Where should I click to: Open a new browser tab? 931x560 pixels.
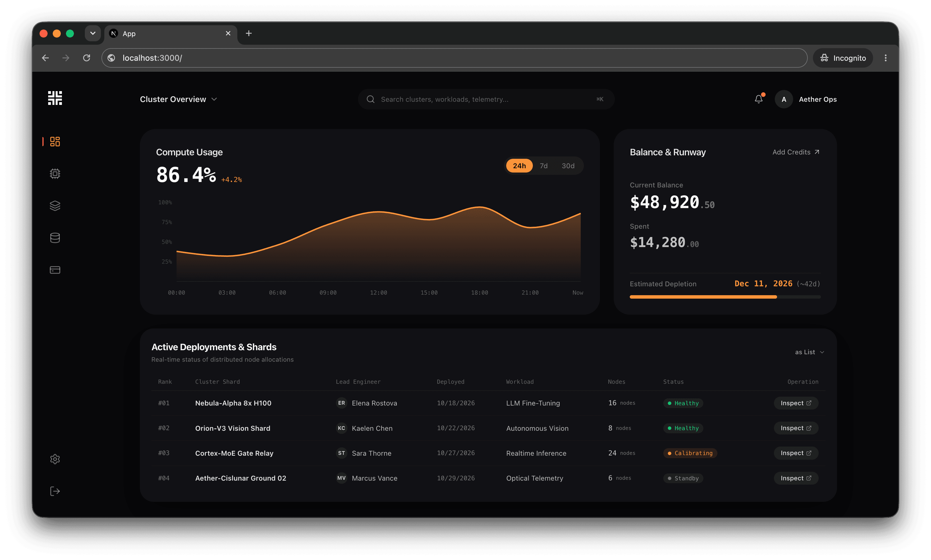pos(248,33)
